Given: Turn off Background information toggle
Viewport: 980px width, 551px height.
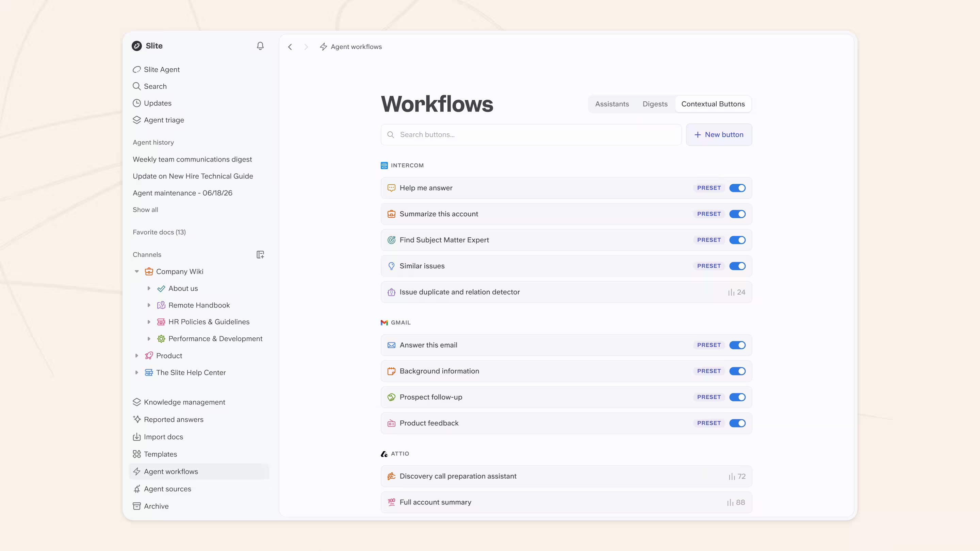Looking at the screenshot, I should click(737, 371).
